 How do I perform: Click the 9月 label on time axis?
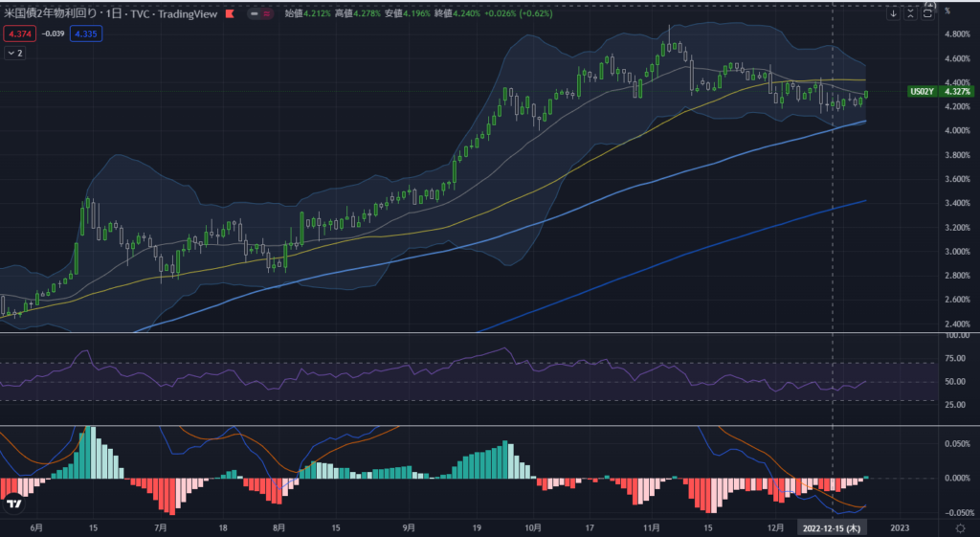409,526
